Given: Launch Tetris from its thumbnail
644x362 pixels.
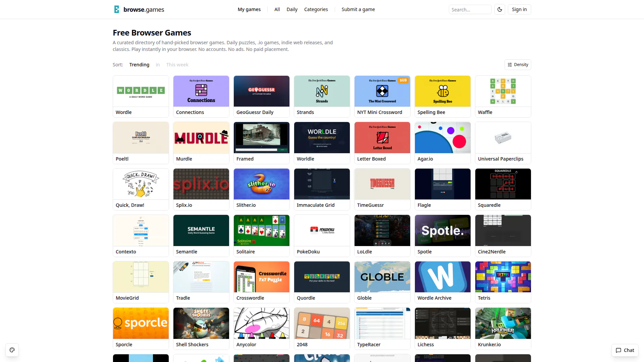Looking at the screenshot, I should coord(503,277).
